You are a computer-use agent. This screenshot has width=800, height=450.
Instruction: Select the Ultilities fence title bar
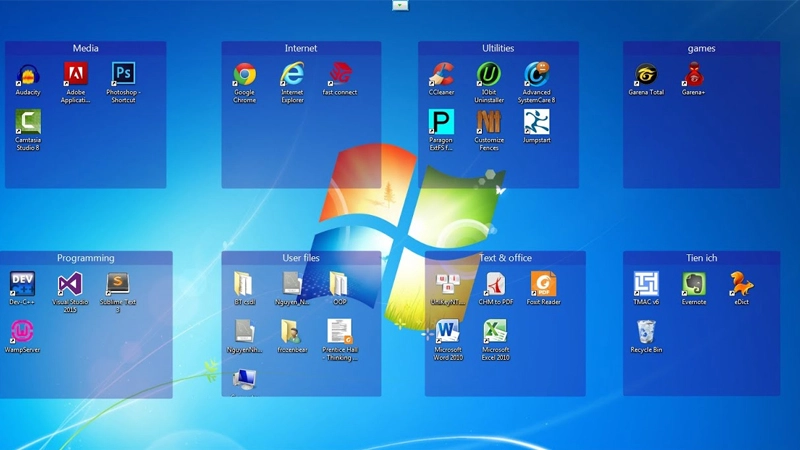(498, 48)
